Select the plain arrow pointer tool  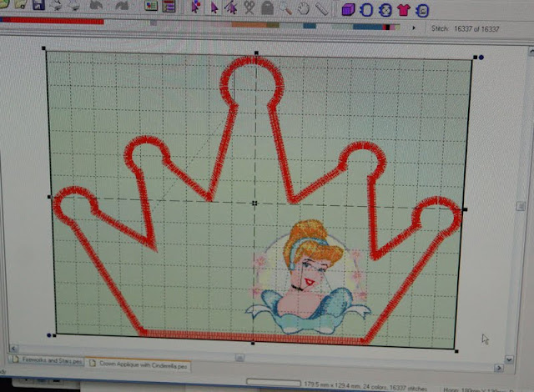(214, 8)
